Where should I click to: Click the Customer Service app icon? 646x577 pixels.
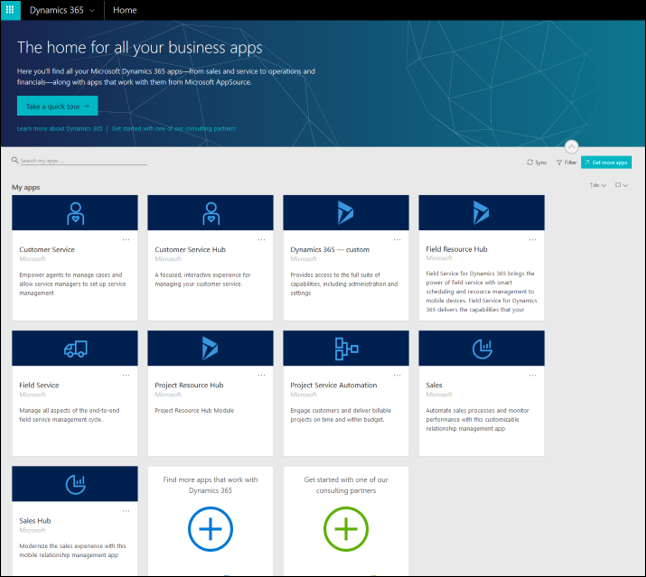click(x=75, y=213)
